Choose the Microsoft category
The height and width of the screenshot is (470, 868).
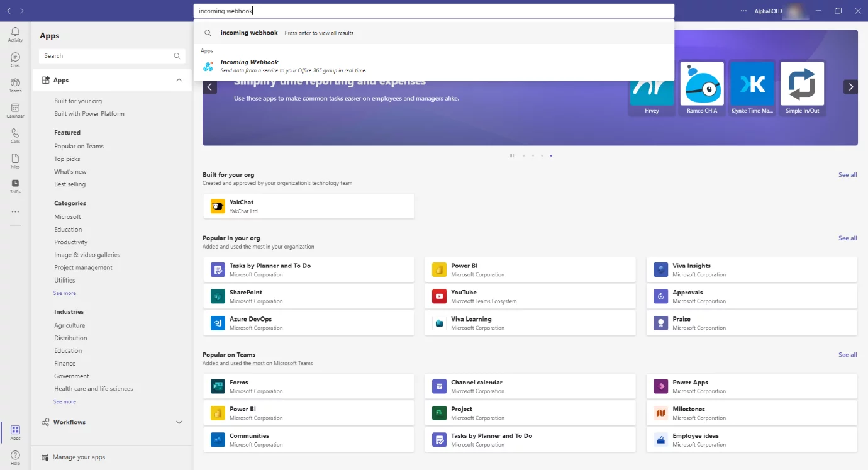point(67,217)
